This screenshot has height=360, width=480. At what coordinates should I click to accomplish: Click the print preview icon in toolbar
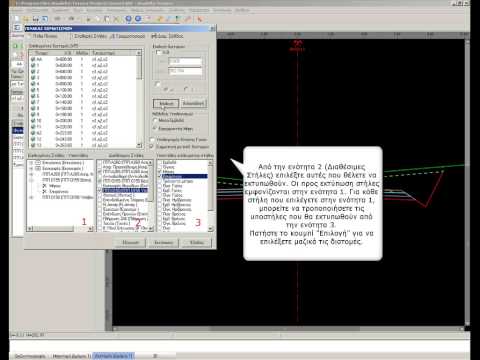[x=44, y=19]
